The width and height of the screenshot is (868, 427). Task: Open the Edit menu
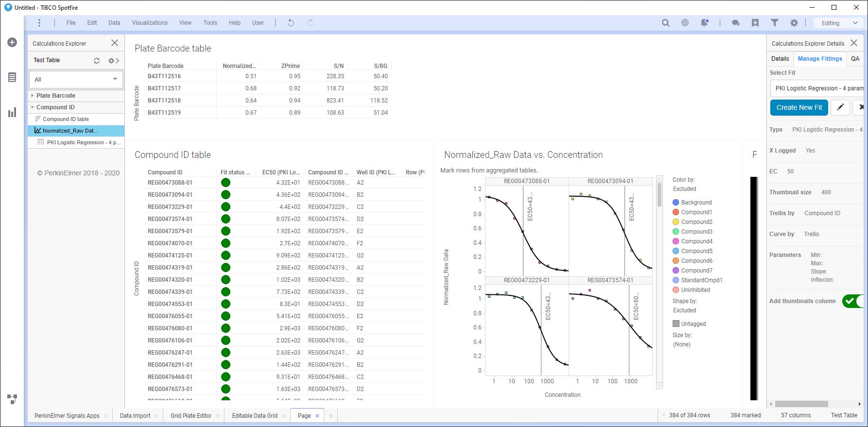pos(92,23)
